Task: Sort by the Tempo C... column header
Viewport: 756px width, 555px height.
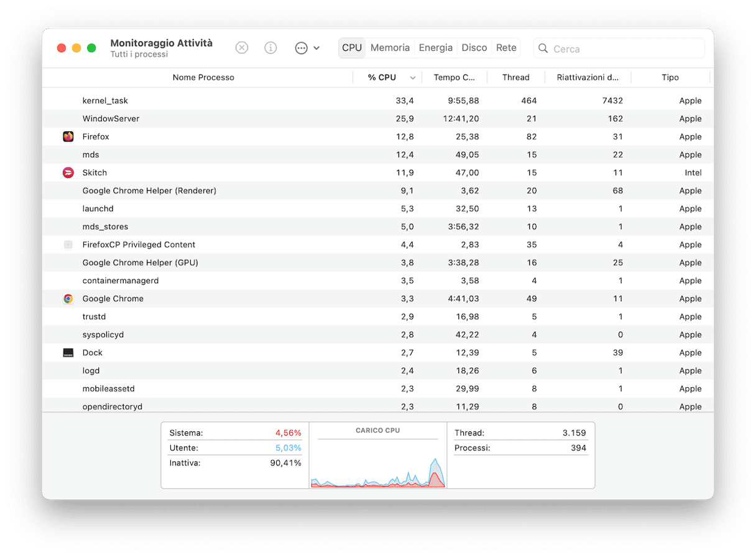Action: [454, 78]
